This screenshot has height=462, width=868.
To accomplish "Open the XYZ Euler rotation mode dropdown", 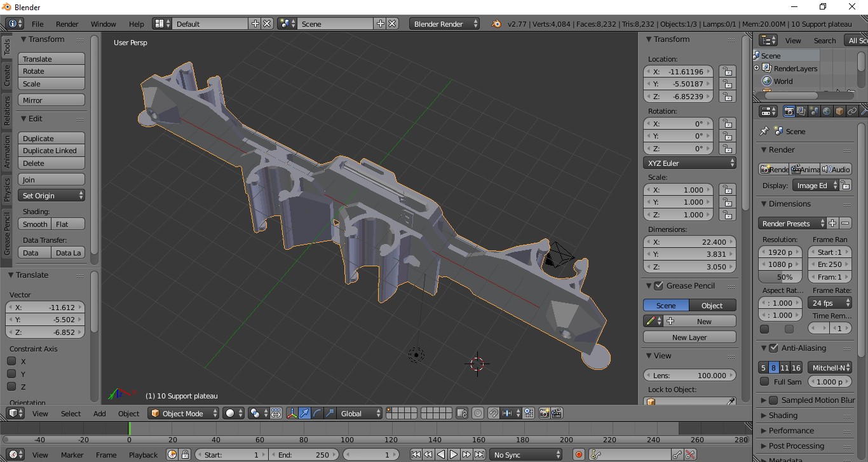I will click(x=689, y=163).
